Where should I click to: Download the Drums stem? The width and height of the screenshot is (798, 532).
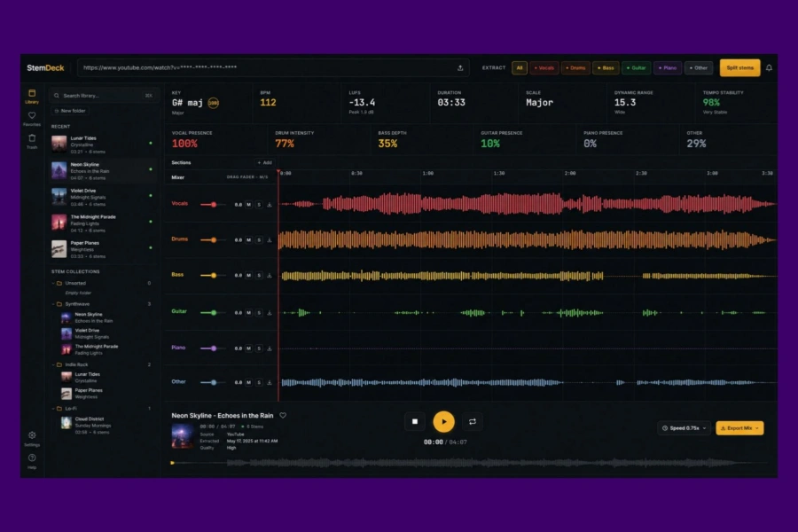(270, 239)
